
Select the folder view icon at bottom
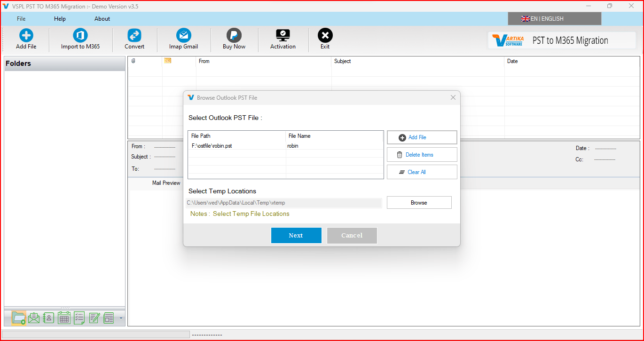pos(19,318)
